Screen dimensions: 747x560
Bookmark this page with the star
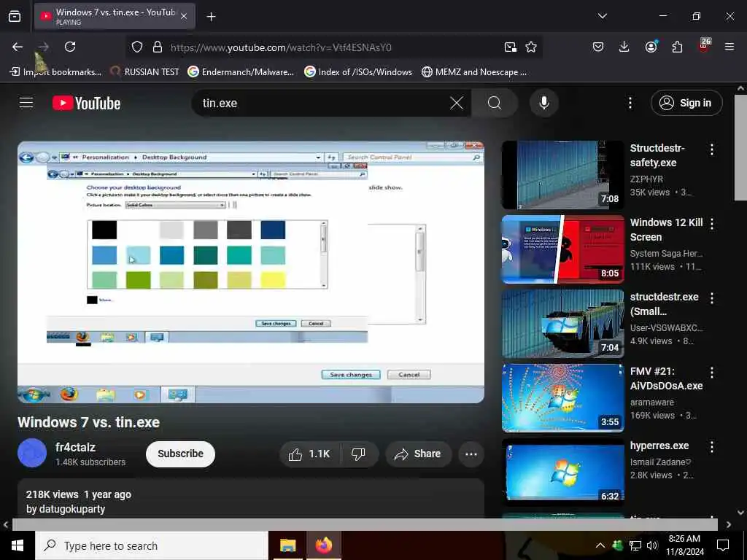[531, 47]
